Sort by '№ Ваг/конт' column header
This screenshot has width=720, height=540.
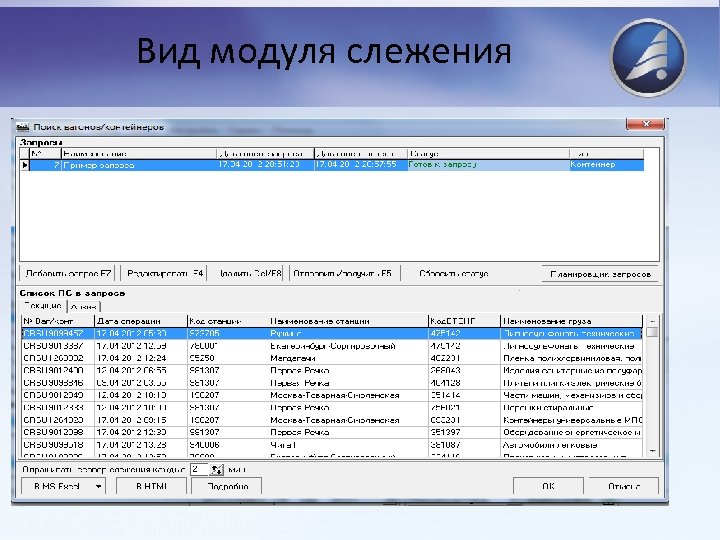coord(58,321)
